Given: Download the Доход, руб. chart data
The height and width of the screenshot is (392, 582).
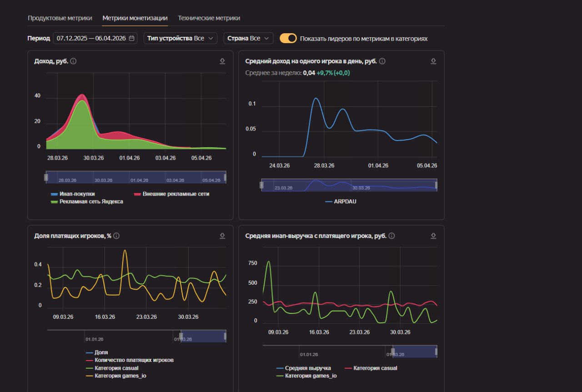Looking at the screenshot, I should click(x=222, y=61).
